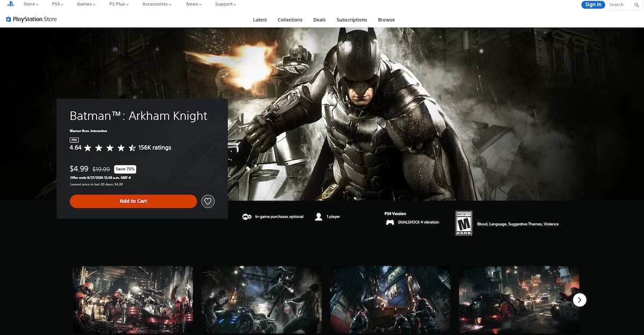Expand the News dropdown menu
This screenshot has height=335, width=644.
tap(194, 4)
